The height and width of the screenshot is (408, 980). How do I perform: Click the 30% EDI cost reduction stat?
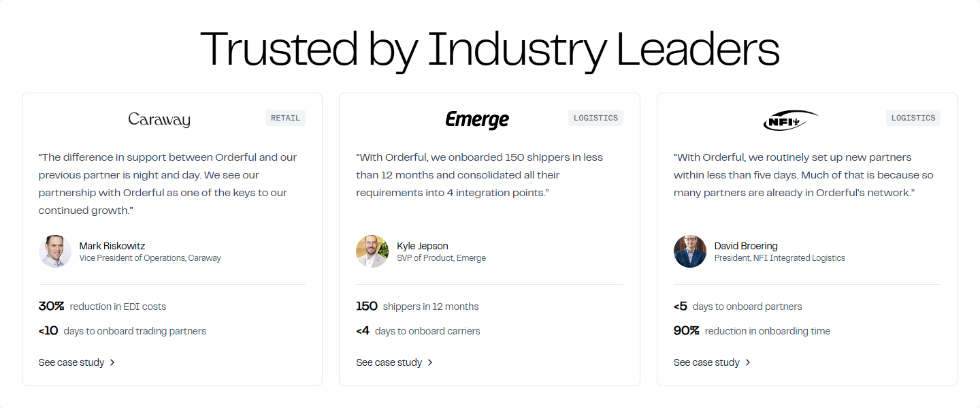102,306
